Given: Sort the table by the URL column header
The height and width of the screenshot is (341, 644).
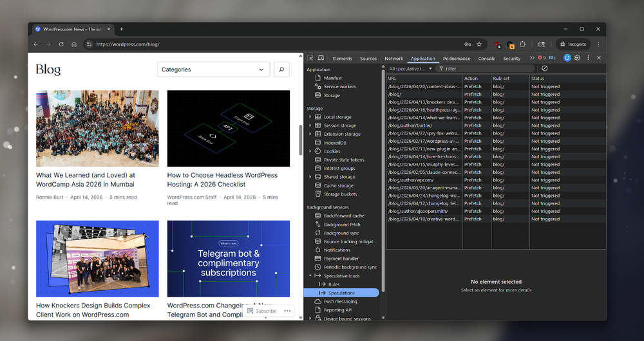Looking at the screenshot, I should 424,78.
